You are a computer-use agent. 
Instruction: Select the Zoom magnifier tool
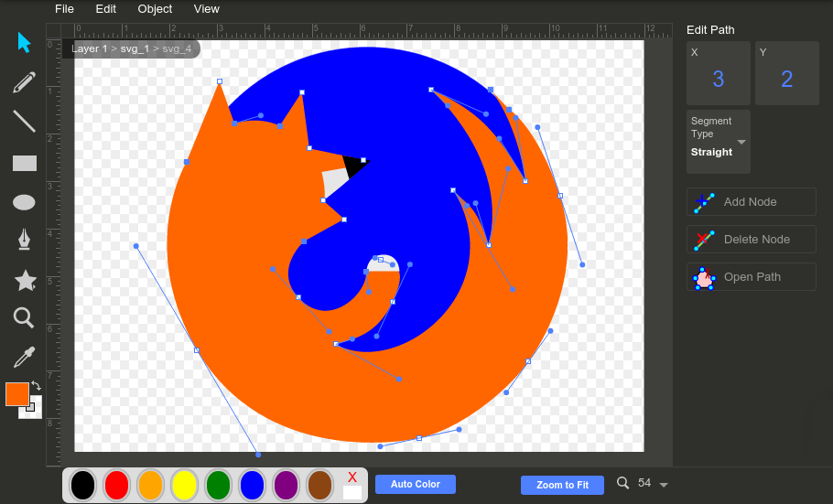pos(24,318)
